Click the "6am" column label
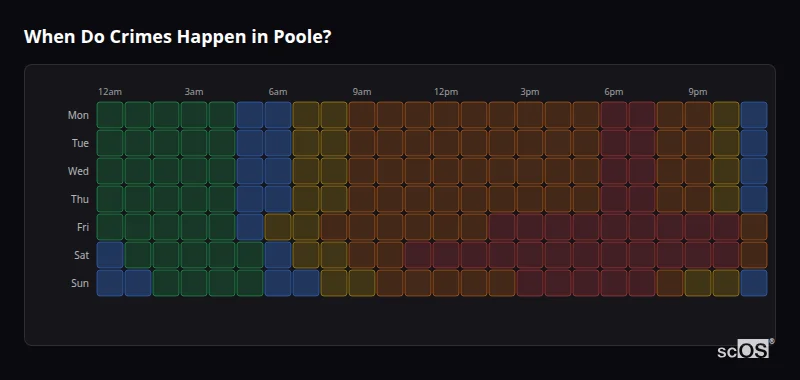800x380 pixels. click(x=278, y=92)
